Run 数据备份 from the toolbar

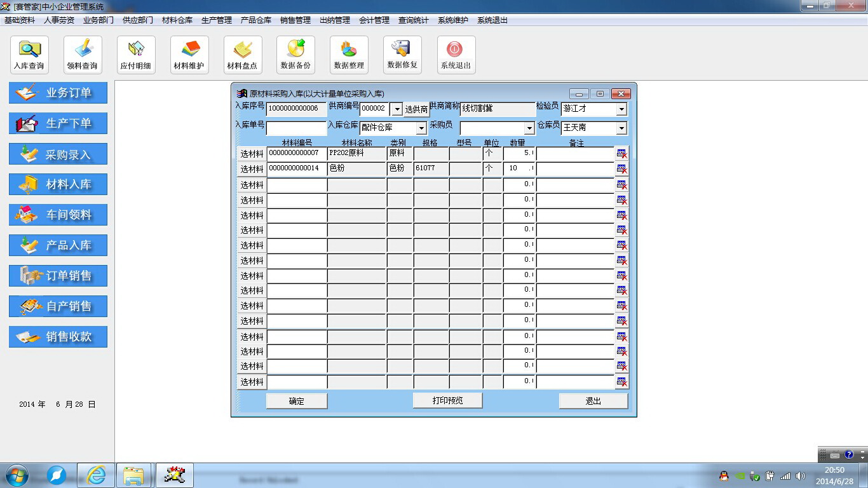[x=295, y=55]
